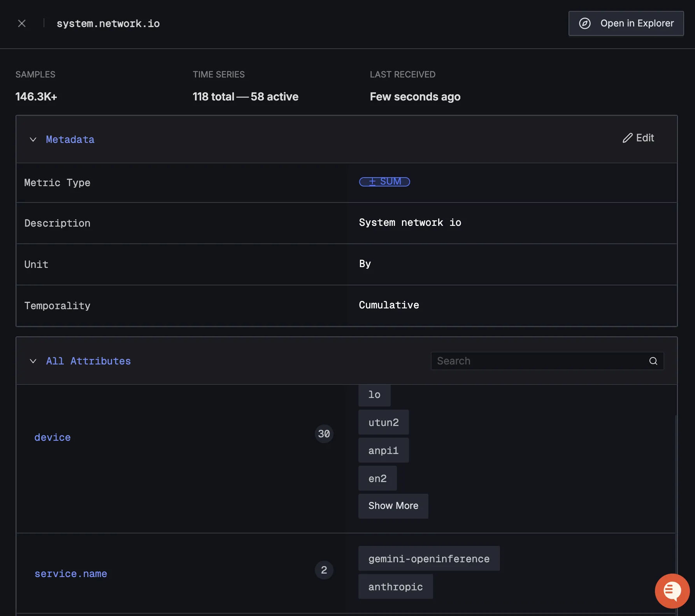Open the chat support bubble

(x=672, y=591)
